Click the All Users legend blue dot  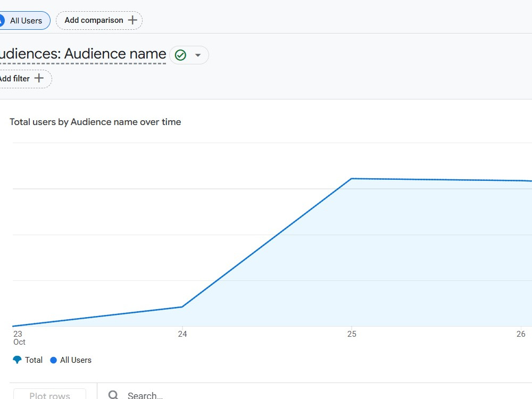(x=53, y=360)
